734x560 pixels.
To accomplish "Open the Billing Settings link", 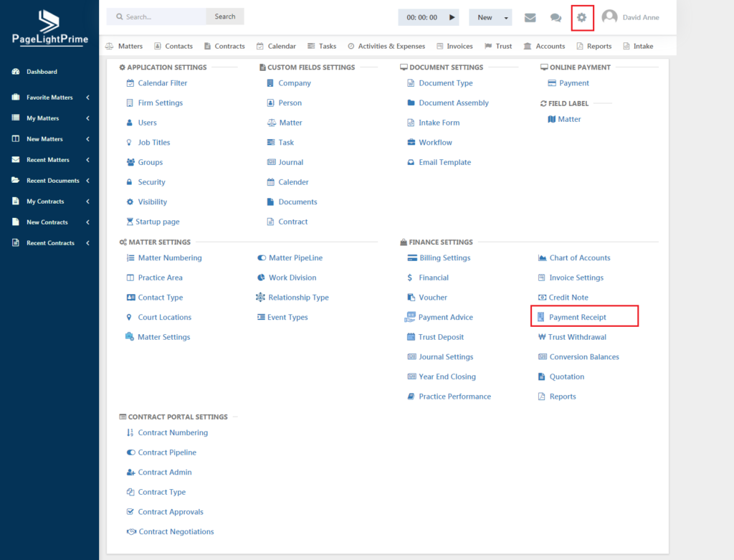I will (x=444, y=257).
